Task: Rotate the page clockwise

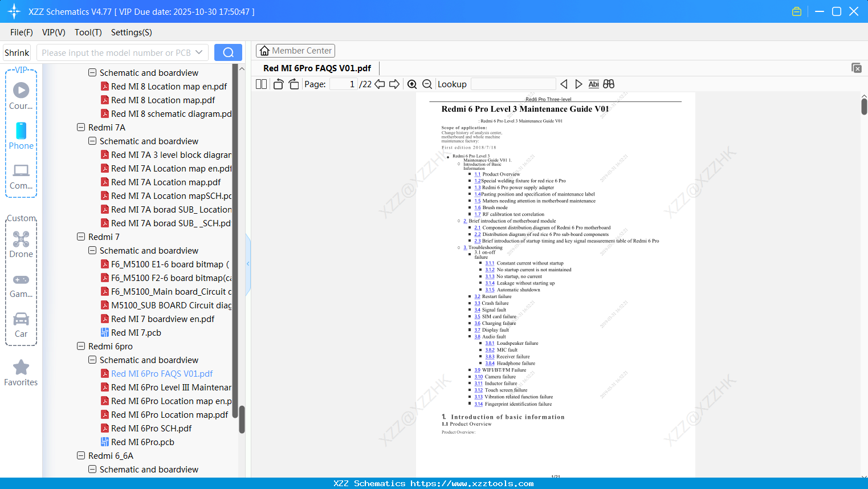Action: [x=294, y=84]
